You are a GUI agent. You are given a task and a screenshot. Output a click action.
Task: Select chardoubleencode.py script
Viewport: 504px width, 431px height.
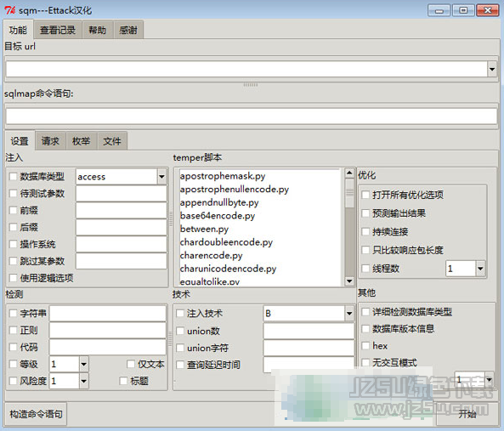[226, 242]
